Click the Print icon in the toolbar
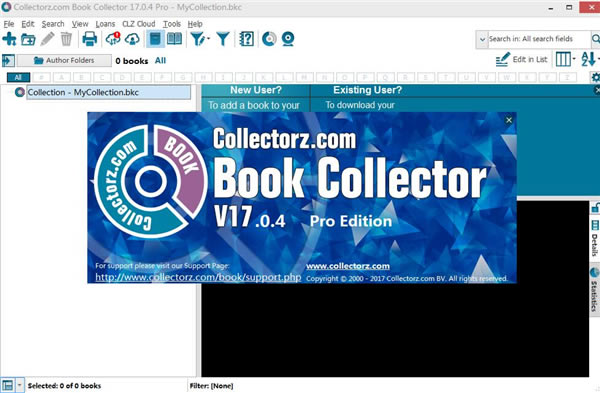This screenshot has width=600, height=393. pos(90,39)
